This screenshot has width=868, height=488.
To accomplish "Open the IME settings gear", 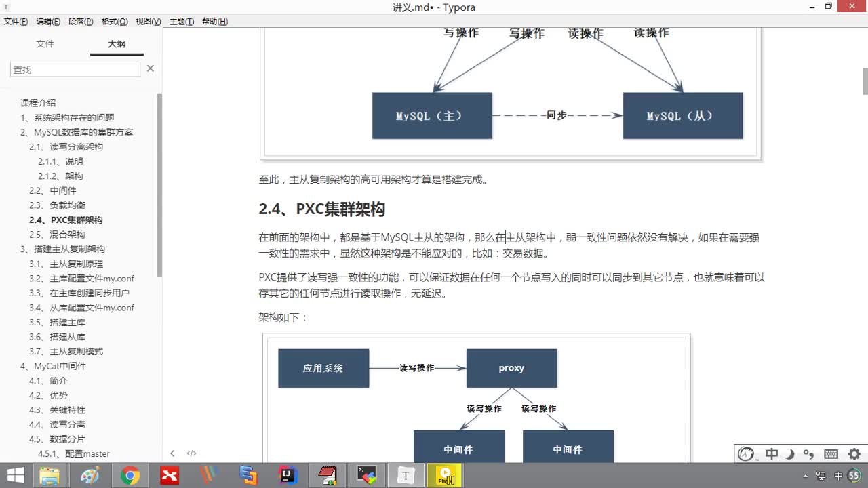I will (x=854, y=454).
